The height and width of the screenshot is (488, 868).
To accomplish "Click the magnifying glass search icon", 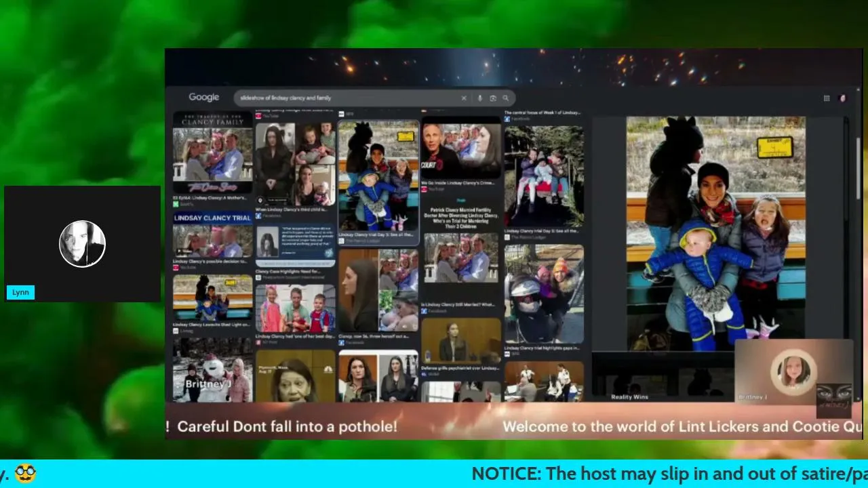I will [505, 98].
